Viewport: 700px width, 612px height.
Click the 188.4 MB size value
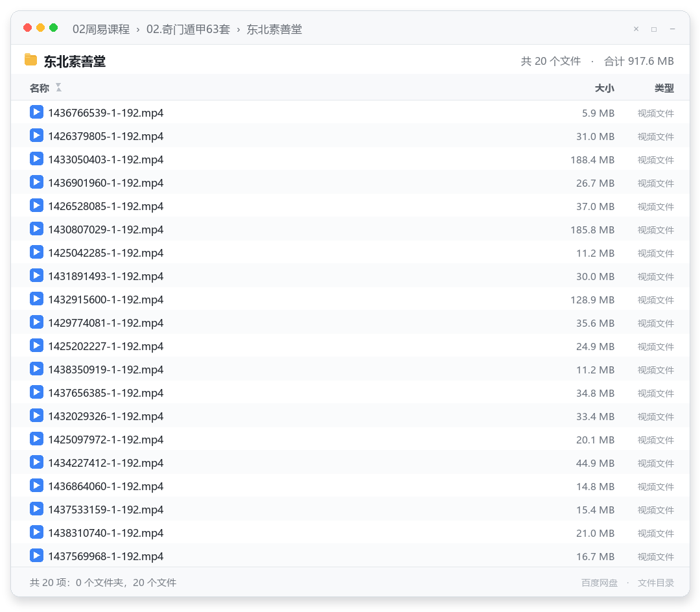coord(592,160)
